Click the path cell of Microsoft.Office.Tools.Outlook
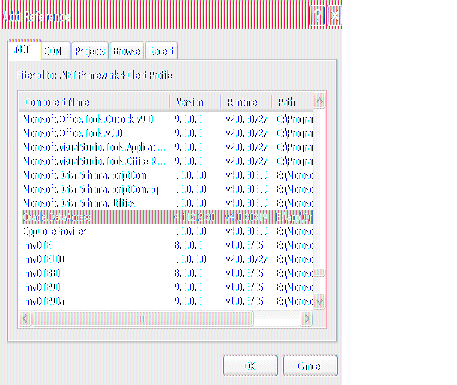 (x=295, y=119)
